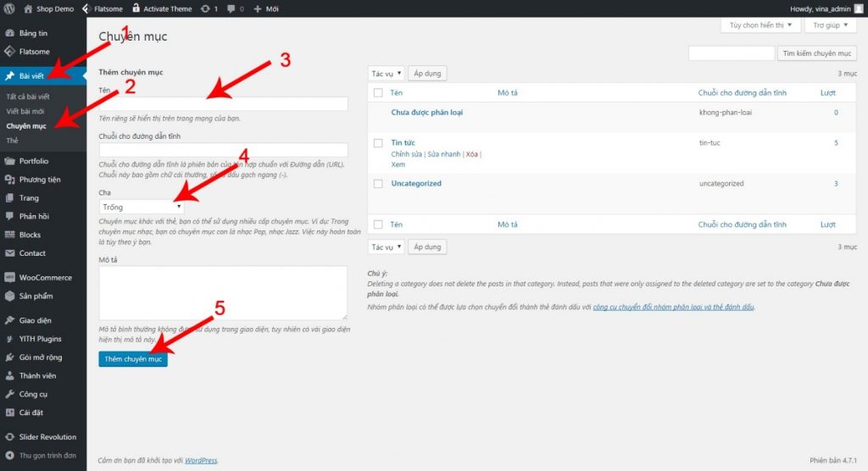Click the top Áp dụng apply button
This screenshot has width=868, height=471.
pos(427,74)
